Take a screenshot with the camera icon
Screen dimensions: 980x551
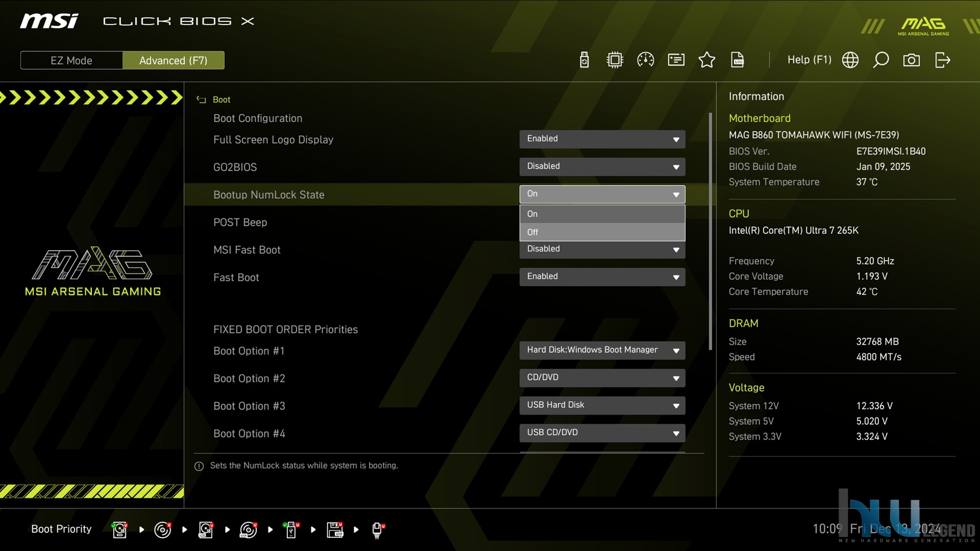[x=911, y=60]
